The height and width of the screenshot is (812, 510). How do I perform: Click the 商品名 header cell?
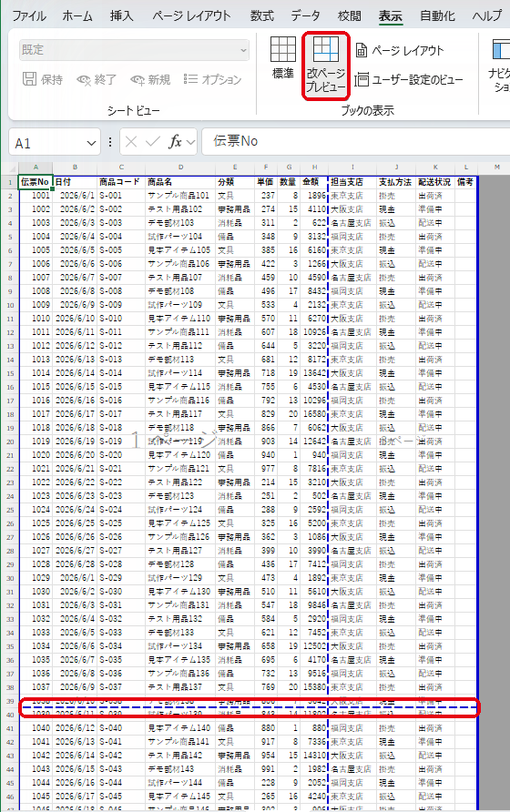180,182
